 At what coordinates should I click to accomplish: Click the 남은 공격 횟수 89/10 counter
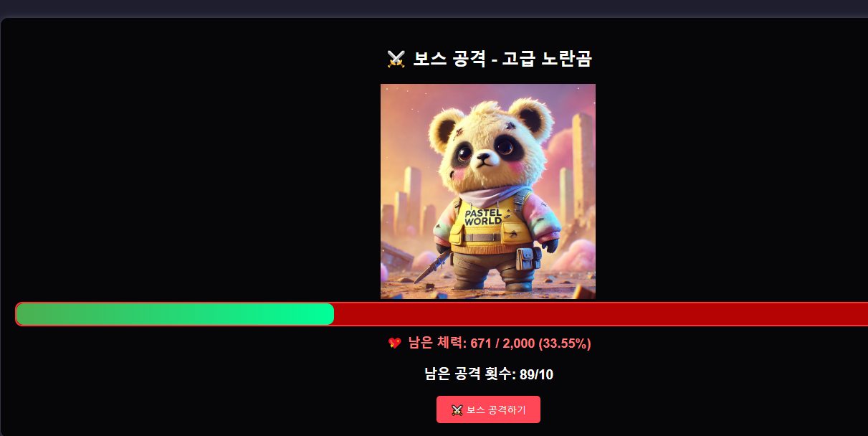coord(488,374)
